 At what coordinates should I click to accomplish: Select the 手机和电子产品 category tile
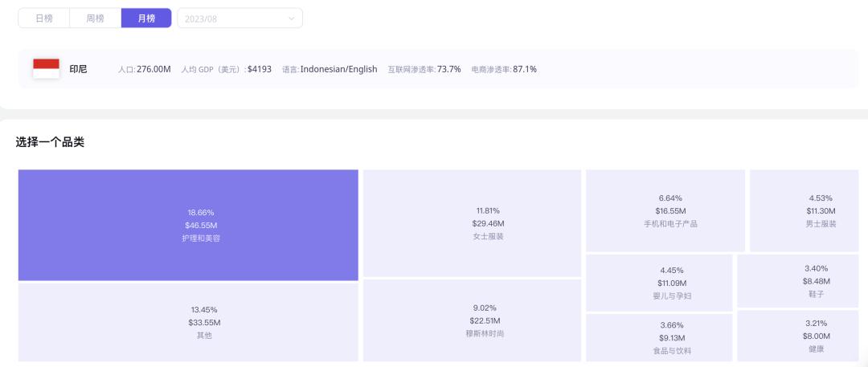(665, 210)
